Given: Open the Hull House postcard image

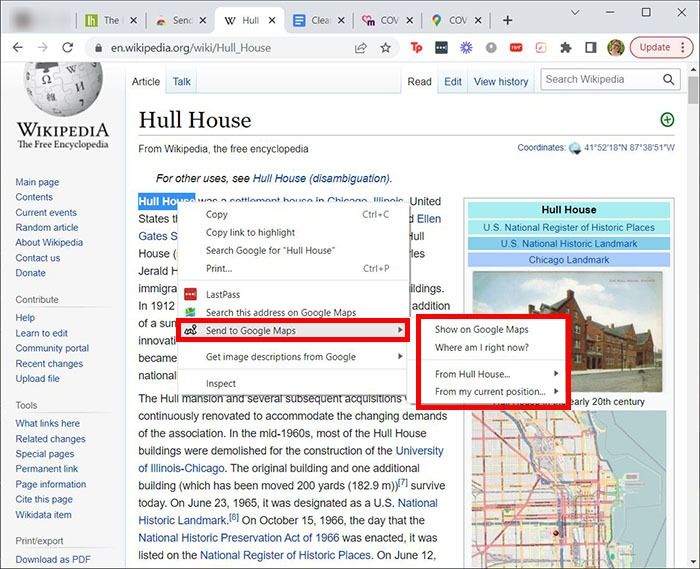Looking at the screenshot, I should [x=567, y=332].
